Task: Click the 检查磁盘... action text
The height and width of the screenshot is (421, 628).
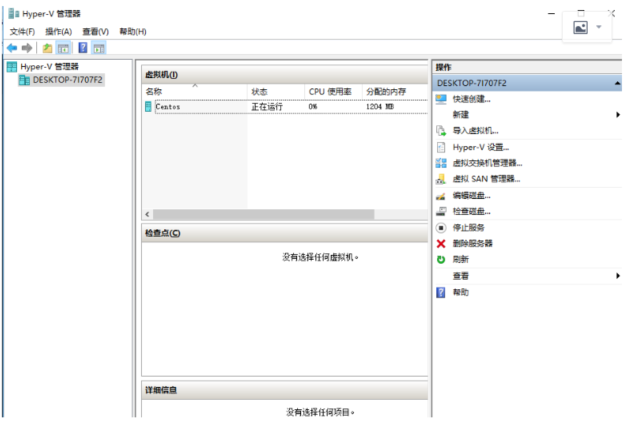Action: (x=471, y=212)
